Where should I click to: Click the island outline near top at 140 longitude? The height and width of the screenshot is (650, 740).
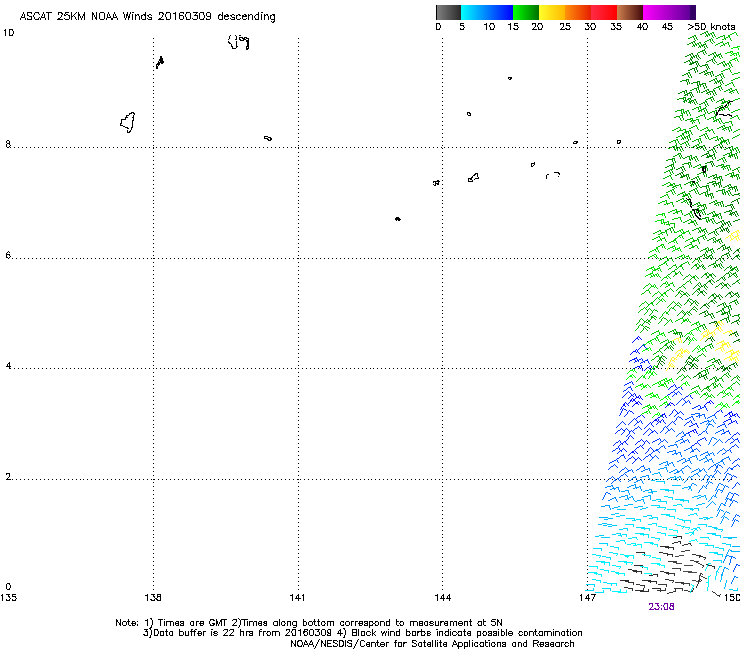tap(238, 42)
